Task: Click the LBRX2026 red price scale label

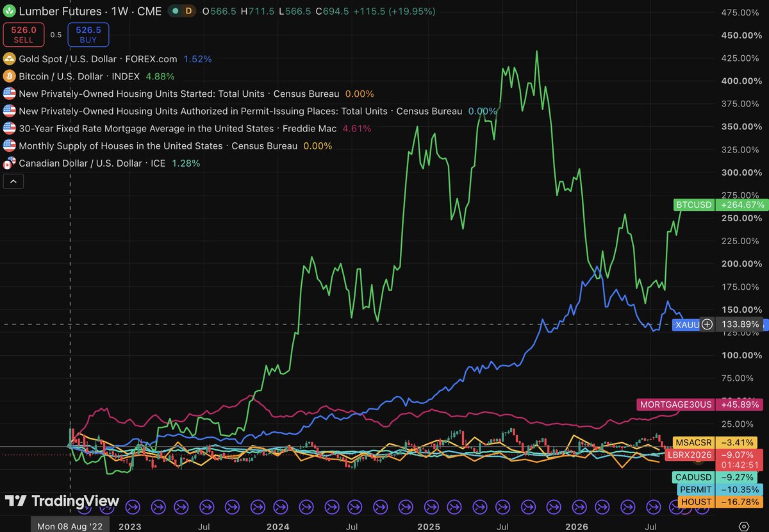Action: (x=690, y=454)
